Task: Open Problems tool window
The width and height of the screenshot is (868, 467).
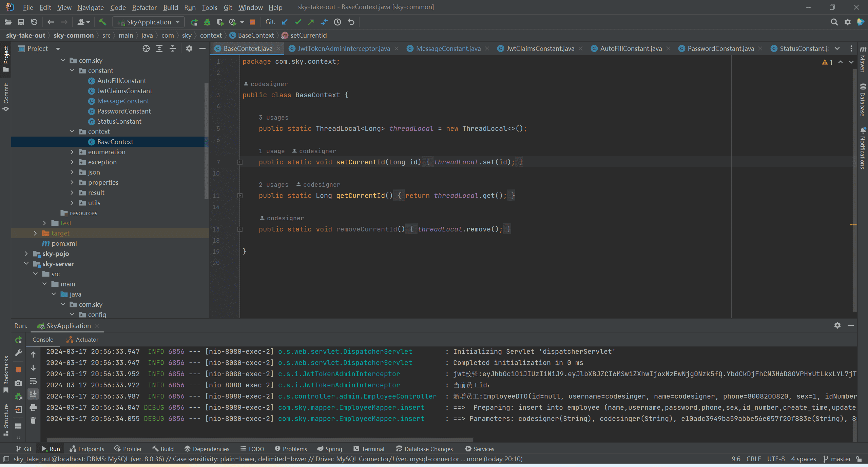Action: (291, 449)
